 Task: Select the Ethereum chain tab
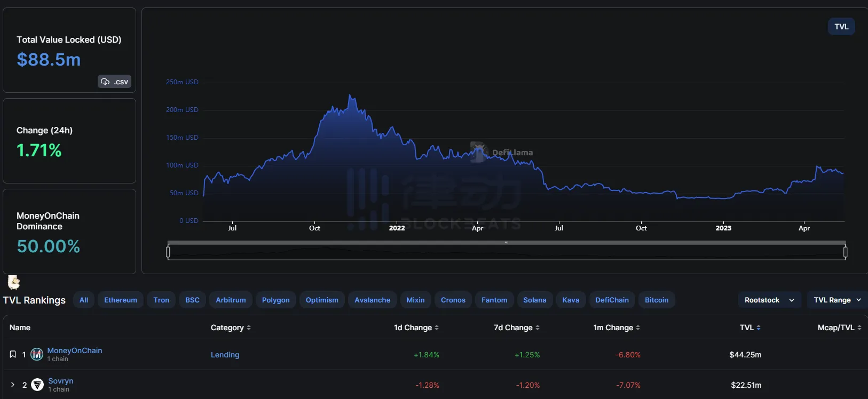121,300
